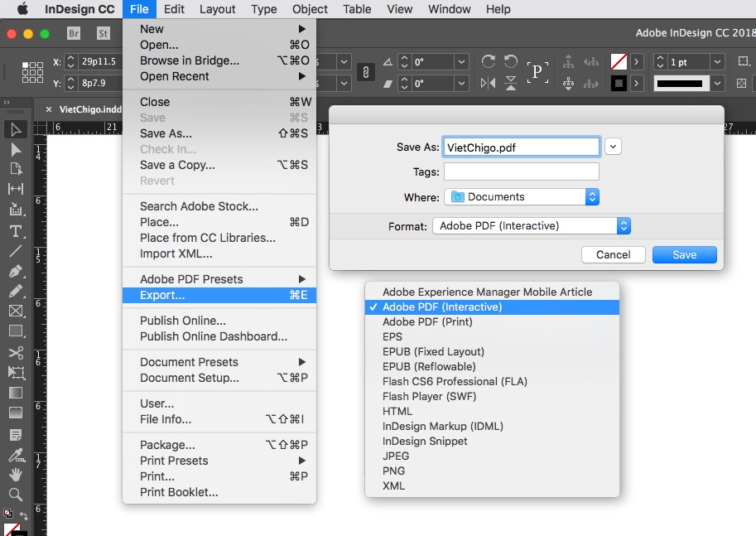
Task: Click Export in the File menu
Action: [162, 296]
